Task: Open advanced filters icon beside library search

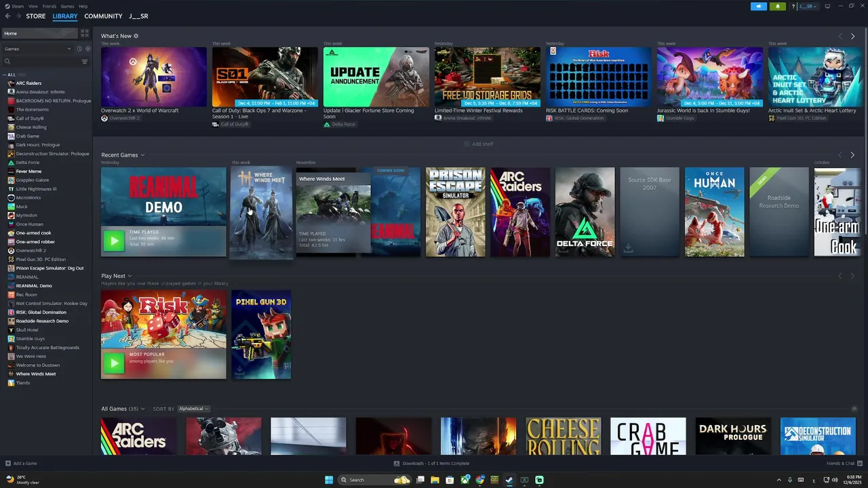Action: point(85,62)
